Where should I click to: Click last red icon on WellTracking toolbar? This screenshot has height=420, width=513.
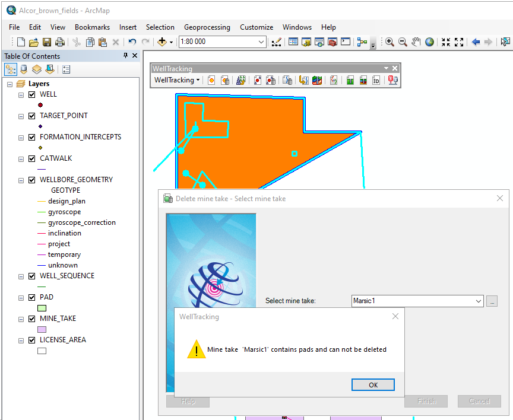coord(392,81)
